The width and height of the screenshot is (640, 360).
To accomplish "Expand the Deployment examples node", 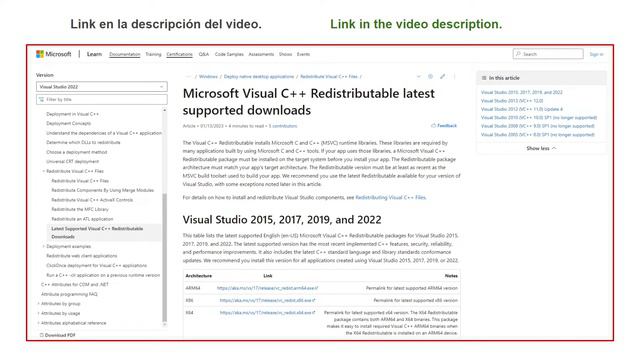I will coord(44,246).
